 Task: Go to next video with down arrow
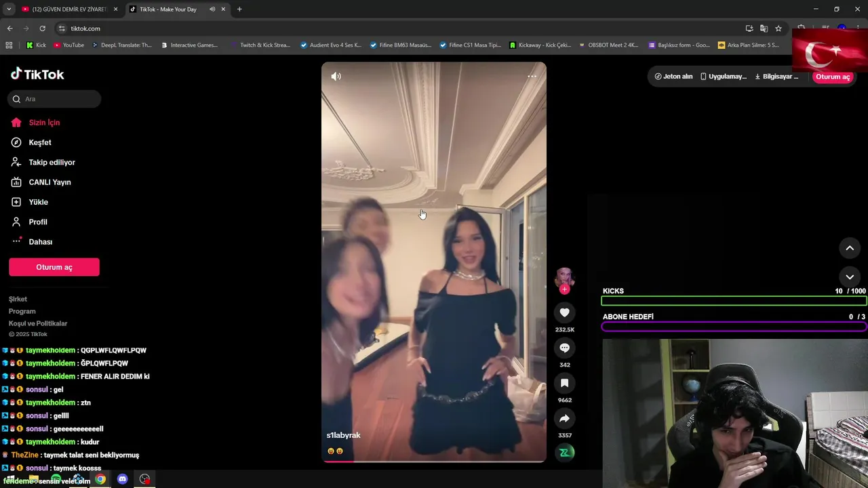(850, 277)
